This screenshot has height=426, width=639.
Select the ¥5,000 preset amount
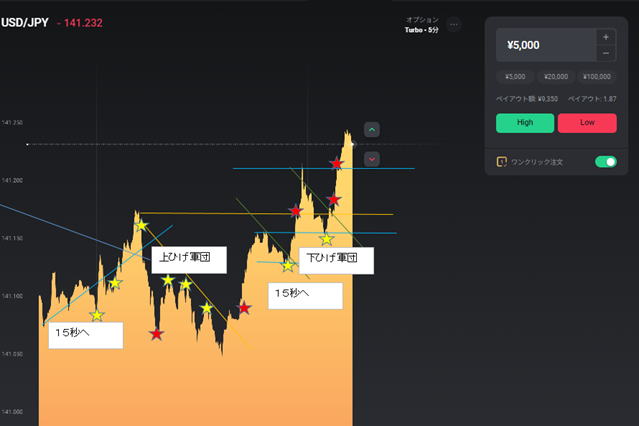516,76
